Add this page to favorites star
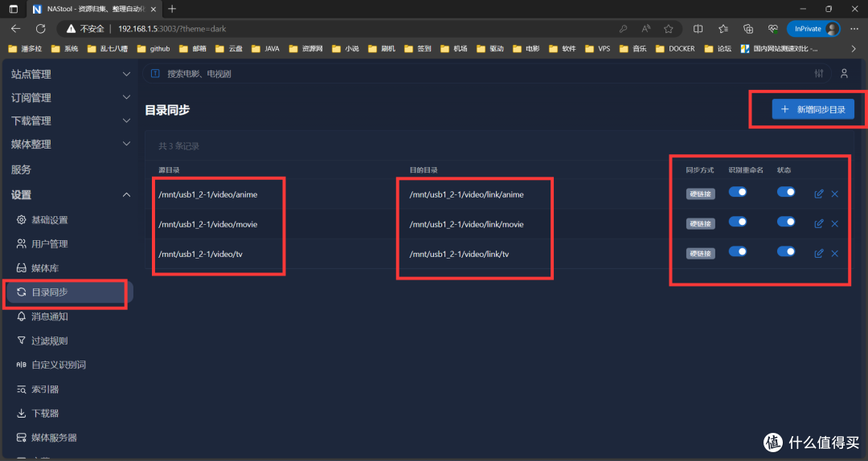Image resolution: width=868 pixels, height=461 pixels. click(669, 29)
